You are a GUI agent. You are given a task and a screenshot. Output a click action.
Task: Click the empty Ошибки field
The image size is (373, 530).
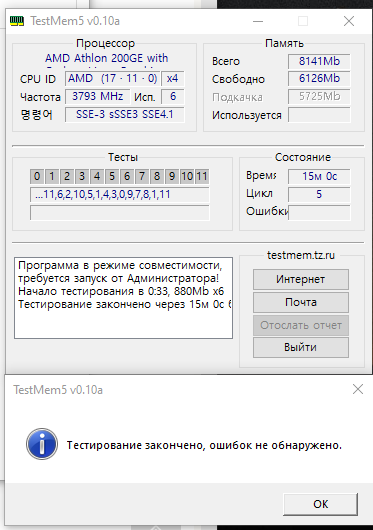pyautogui.click(x=319, y=213)
